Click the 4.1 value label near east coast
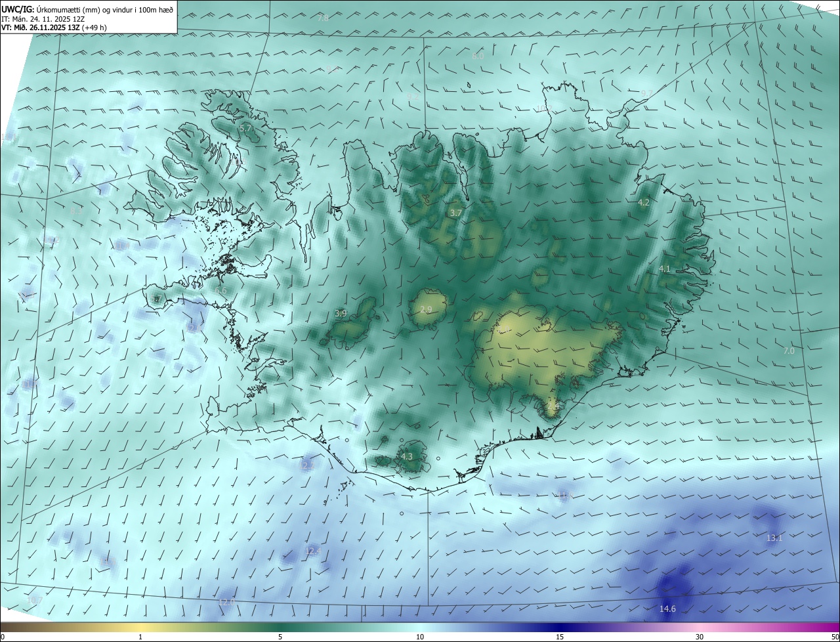This screenshot has width=840, height=642. [665, 269]
